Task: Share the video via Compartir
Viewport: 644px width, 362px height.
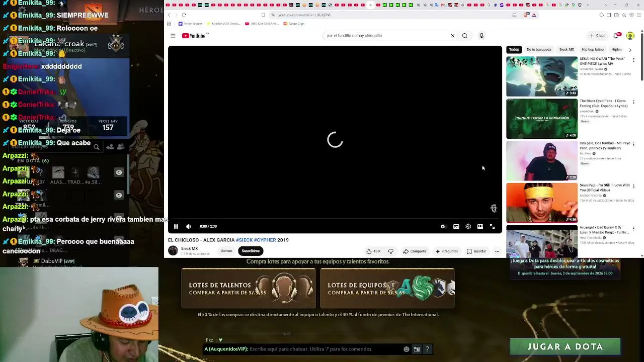Action: pyautogui.click(x=415, y=251)
